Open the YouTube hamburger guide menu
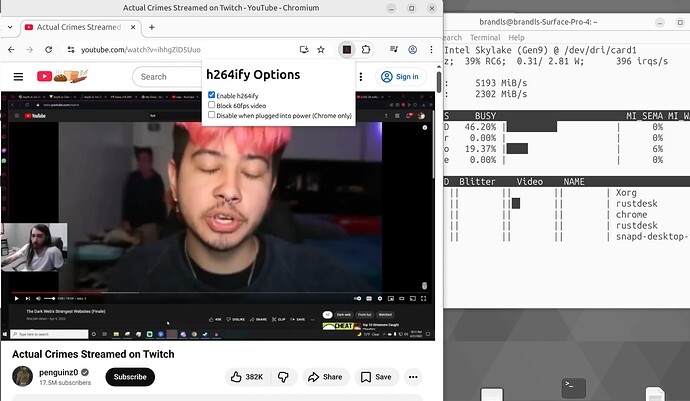Viewport: 690px width, 401px height. pyautogui.click(x=17, y=76)
